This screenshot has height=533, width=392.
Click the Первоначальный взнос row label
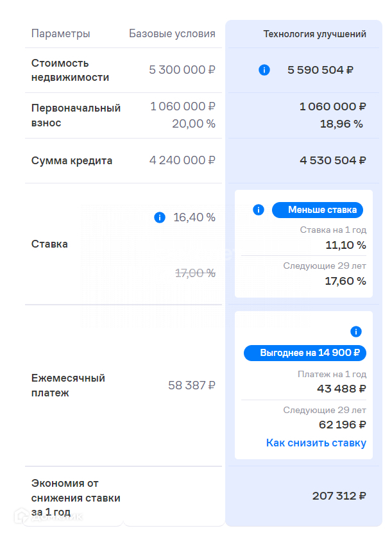point(76,115)
